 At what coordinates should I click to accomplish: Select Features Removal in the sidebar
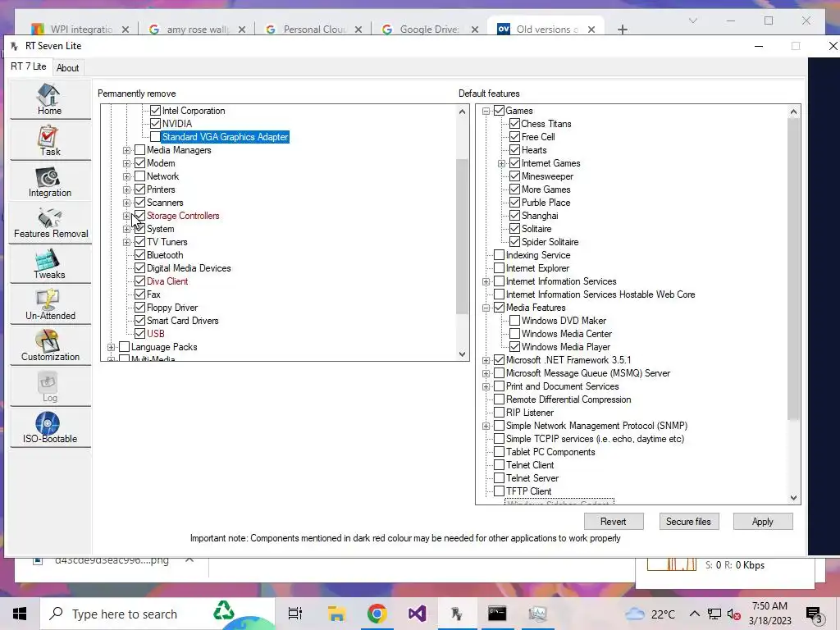50,223
